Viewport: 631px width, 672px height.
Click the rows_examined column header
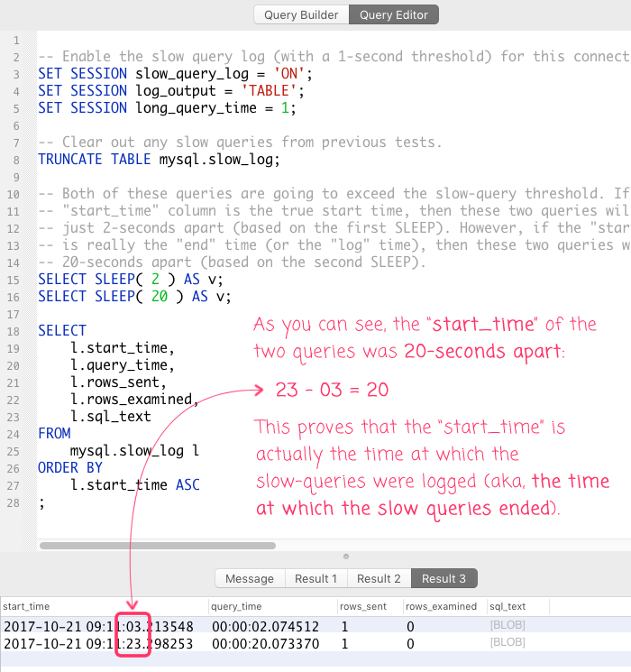(x=440, y=606)
